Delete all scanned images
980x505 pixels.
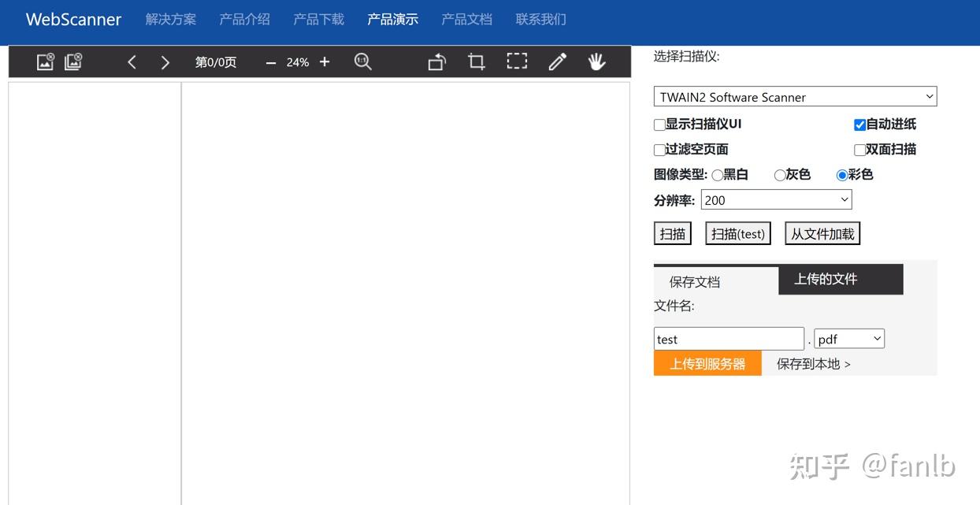pyautogui.click(x=73, y=61)
